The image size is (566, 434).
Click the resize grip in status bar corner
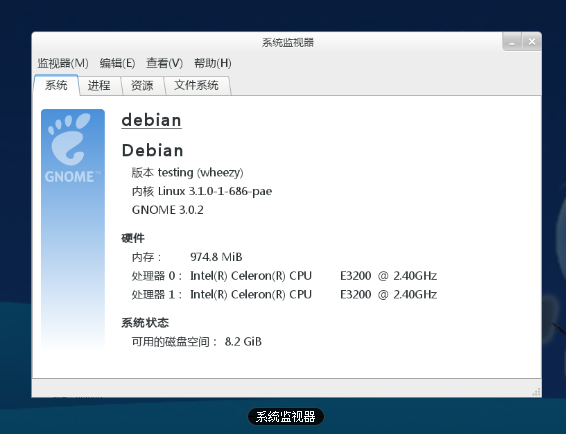click(x=536, y=392)
